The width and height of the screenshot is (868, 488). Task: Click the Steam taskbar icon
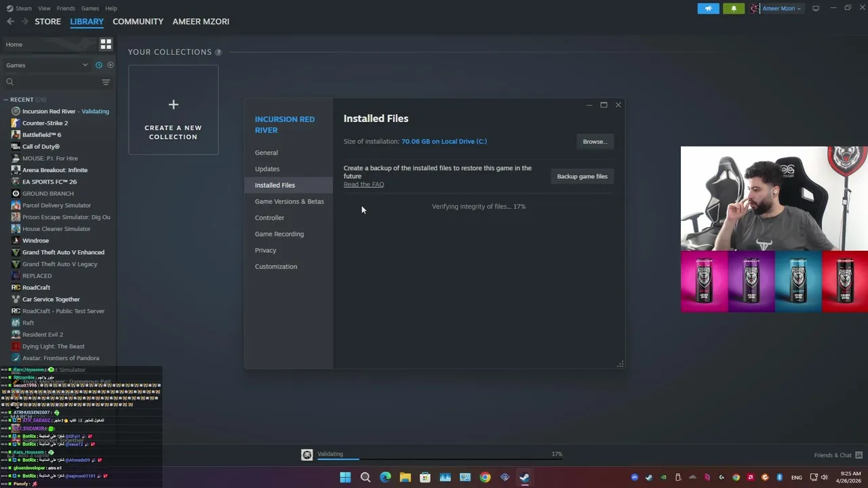coord(524,477)
